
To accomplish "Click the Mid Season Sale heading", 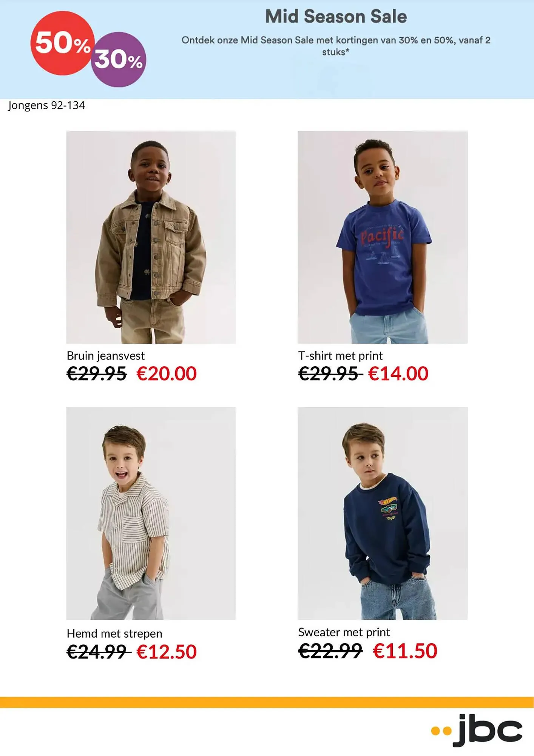I will [x=336, y=17].
